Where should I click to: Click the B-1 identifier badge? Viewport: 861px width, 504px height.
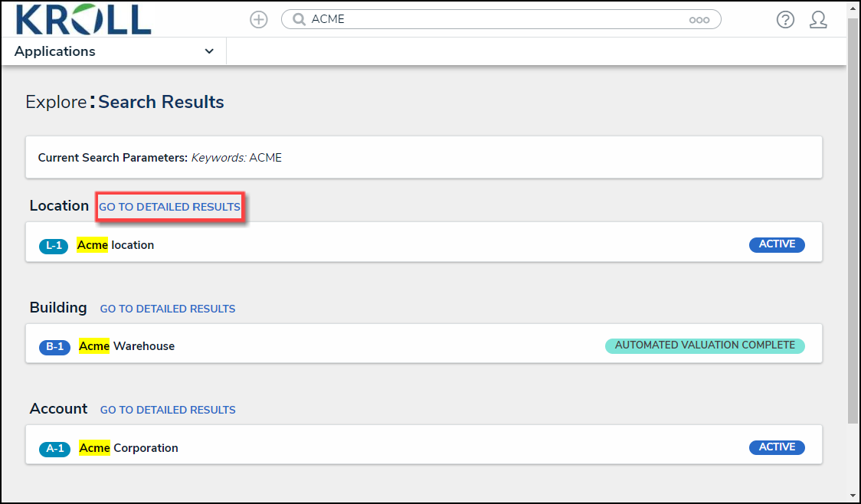(x=54, y=347)
